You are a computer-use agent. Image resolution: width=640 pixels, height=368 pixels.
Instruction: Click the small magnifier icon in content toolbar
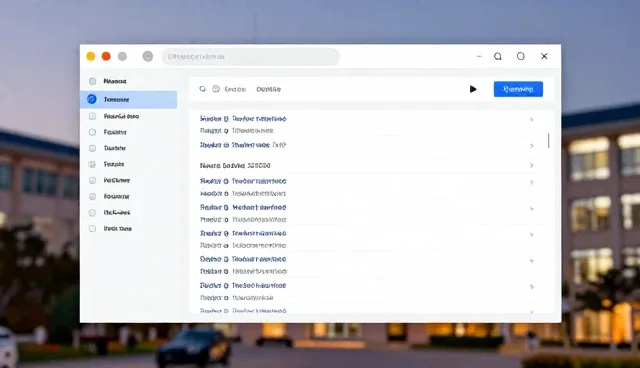pyautogui.click(x=202, y=89)
